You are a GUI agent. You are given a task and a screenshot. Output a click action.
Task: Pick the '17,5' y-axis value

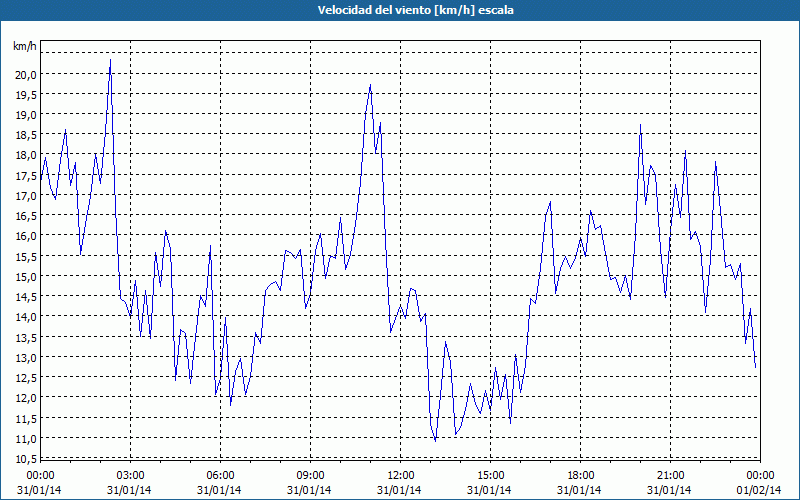point(27,176)
